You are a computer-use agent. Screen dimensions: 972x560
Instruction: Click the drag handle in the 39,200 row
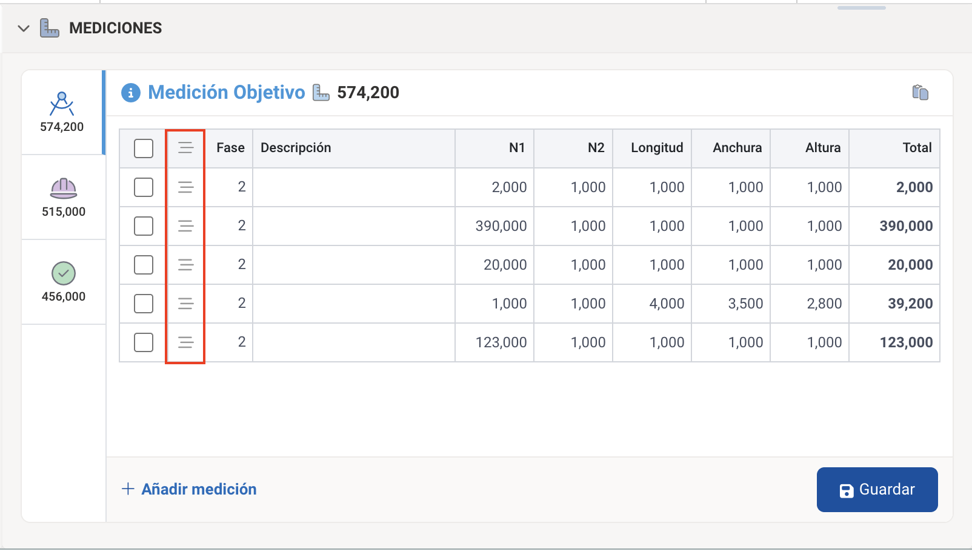pos(185,304)
